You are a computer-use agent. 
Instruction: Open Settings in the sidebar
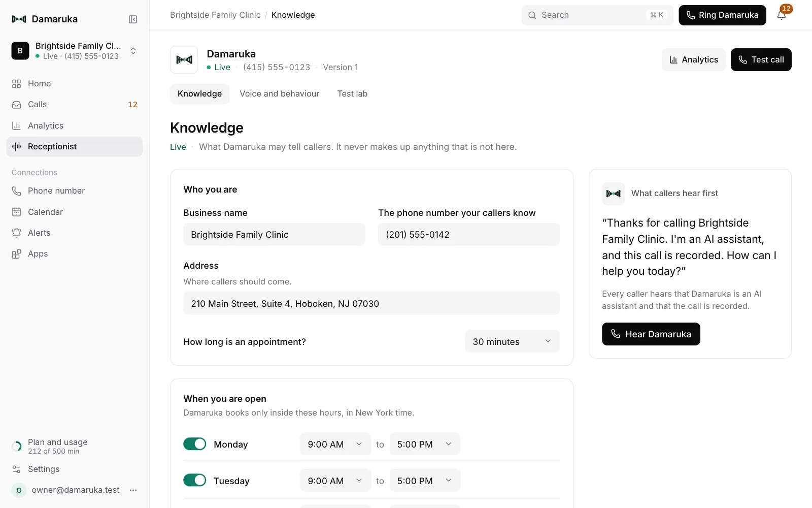tap(75, 469)
